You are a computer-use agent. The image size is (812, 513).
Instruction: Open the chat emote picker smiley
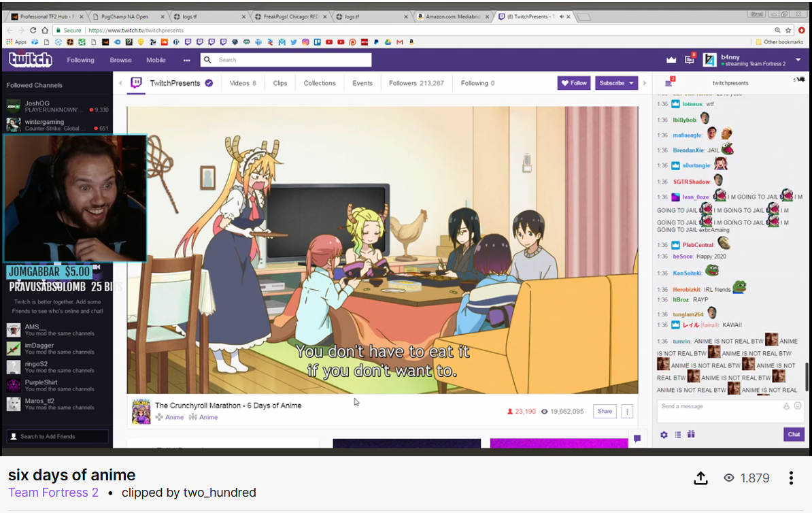tap(798, 406)
